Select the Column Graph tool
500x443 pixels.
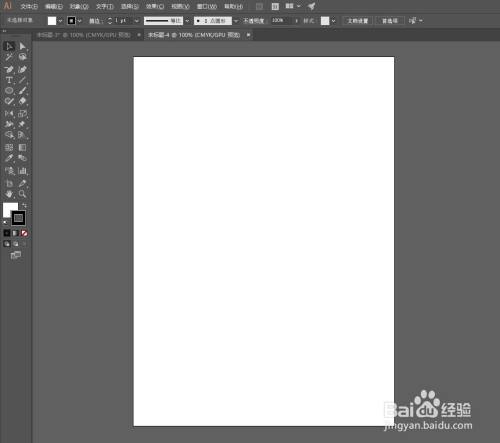[22, 171]
